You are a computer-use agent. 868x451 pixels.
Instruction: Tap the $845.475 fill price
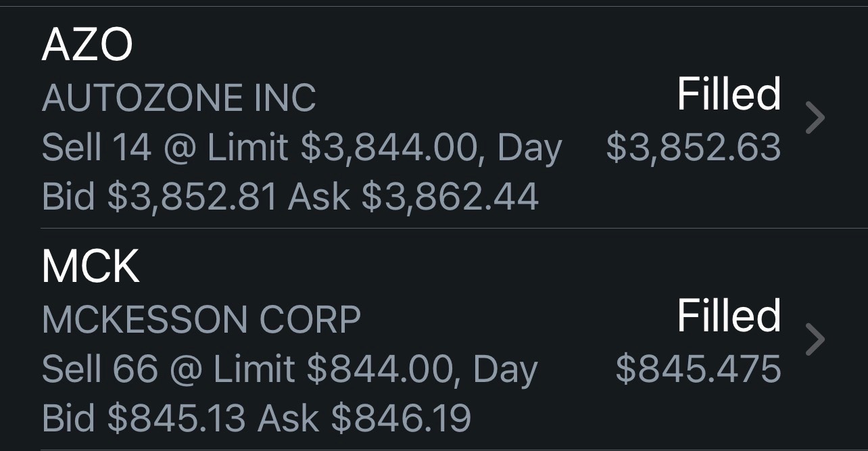698,369
